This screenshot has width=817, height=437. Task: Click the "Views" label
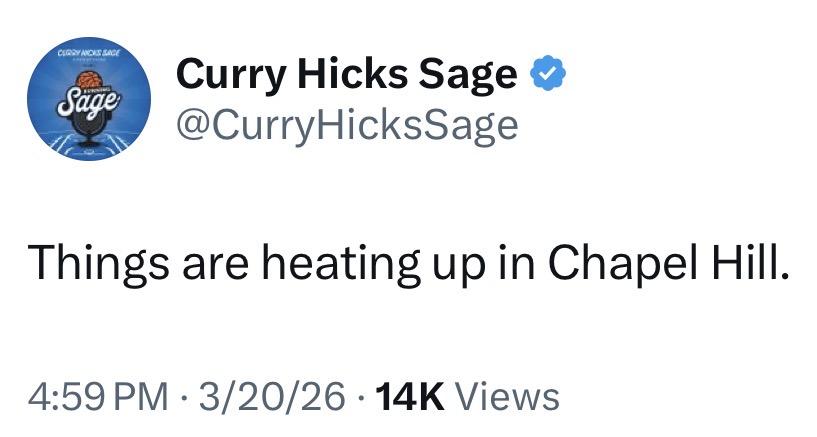506,396
